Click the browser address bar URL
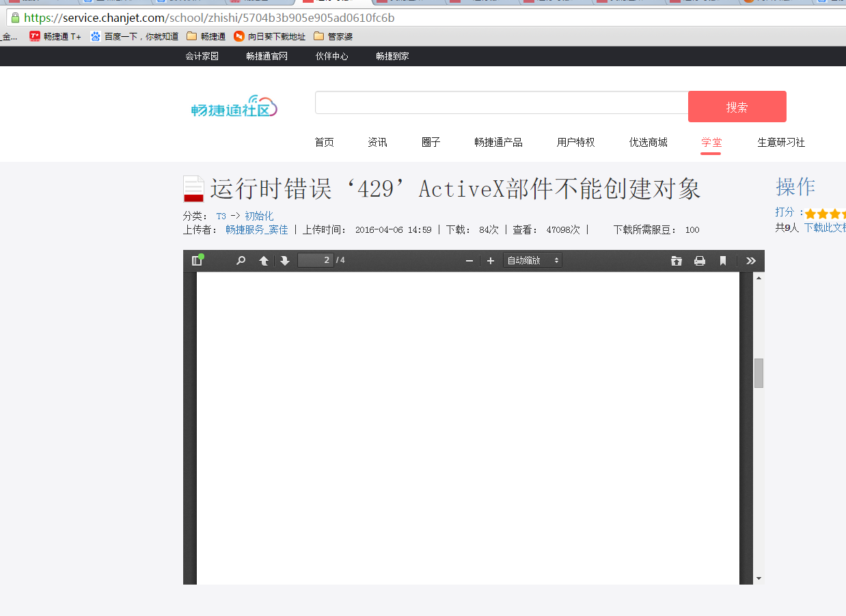 point(209,18)
